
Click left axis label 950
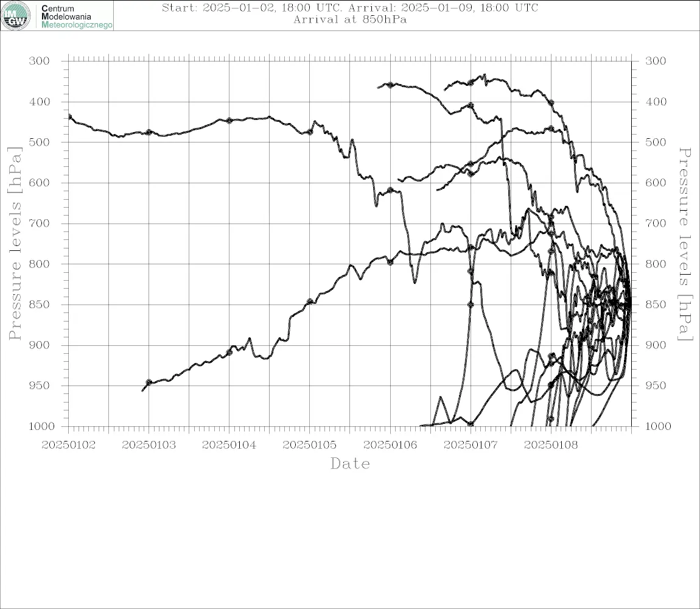click(x=40, y=385)
